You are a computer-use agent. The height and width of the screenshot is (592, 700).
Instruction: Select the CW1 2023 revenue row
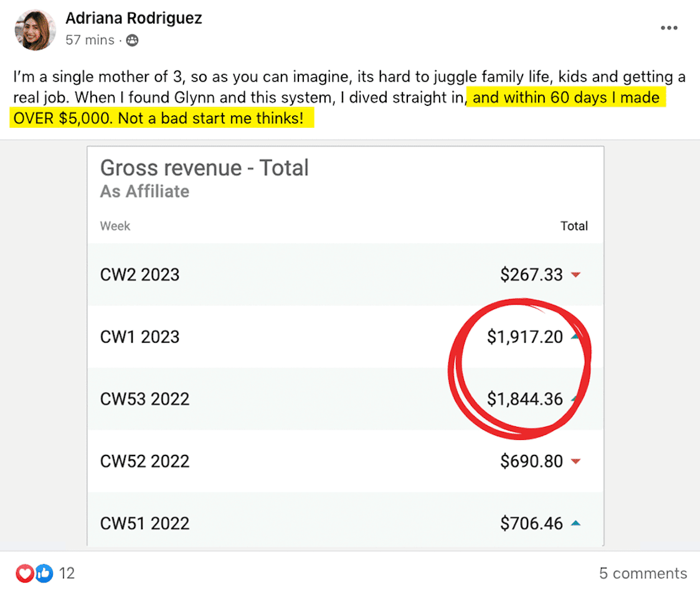tap(345, 337)
